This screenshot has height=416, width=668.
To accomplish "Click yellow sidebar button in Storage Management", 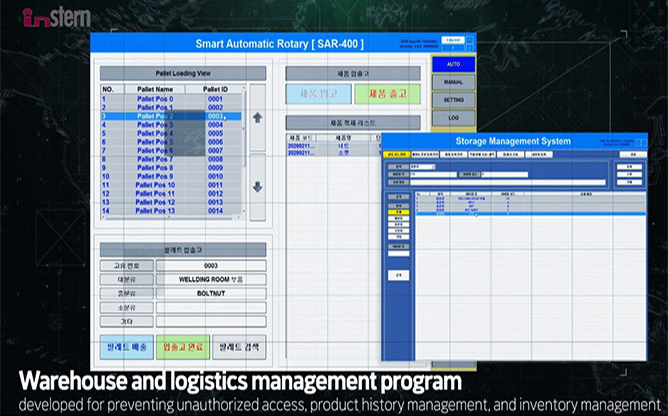I will (x=398, y=212).
